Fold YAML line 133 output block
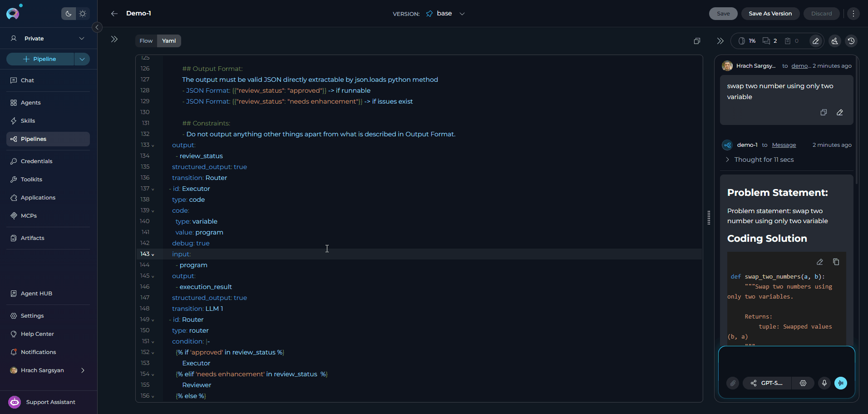This screenshot has height=414, width=868. pyautogui.click(x=153, y=145)
